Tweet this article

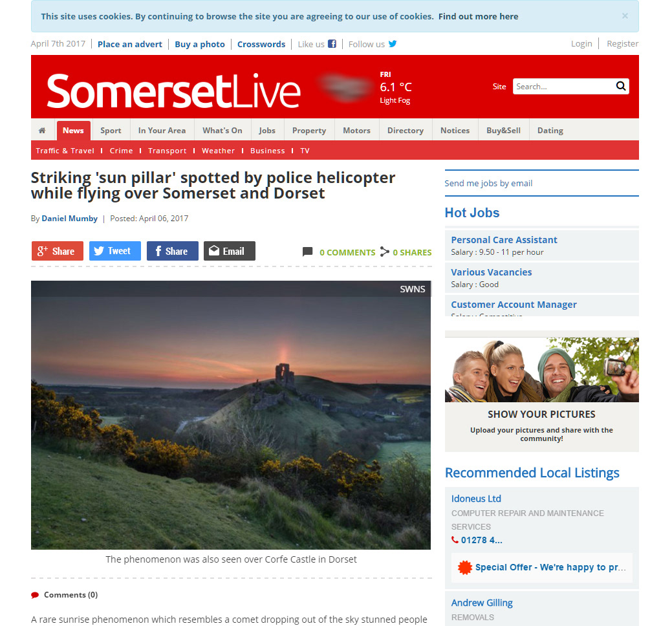click(115, 251)
